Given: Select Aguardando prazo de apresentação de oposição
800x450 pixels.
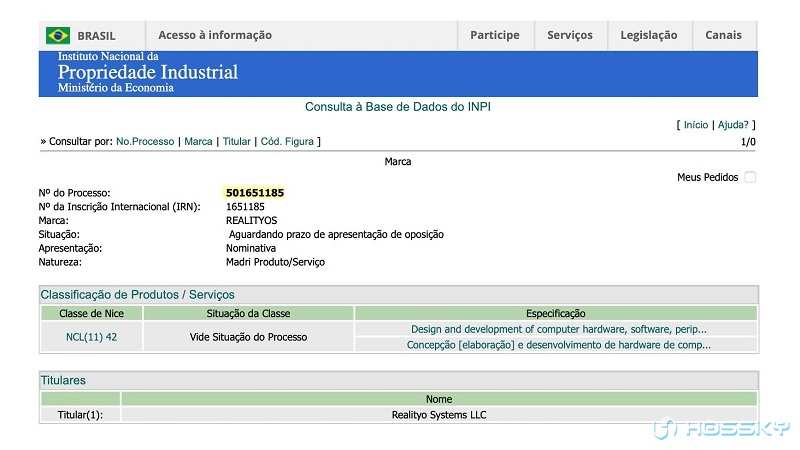Looking at the screenshot, I should coord(336,234).
